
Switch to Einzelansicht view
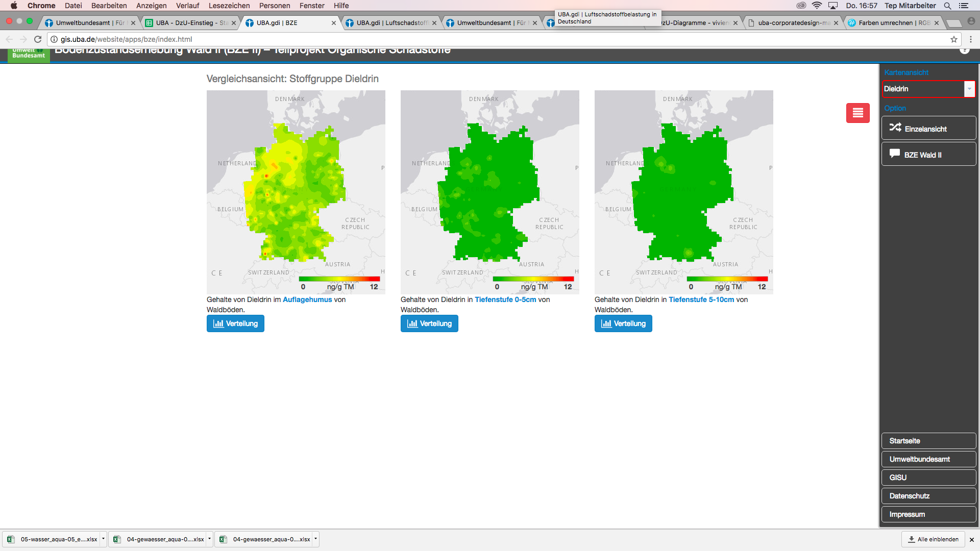pyautogui.click(x=928, y=128)
